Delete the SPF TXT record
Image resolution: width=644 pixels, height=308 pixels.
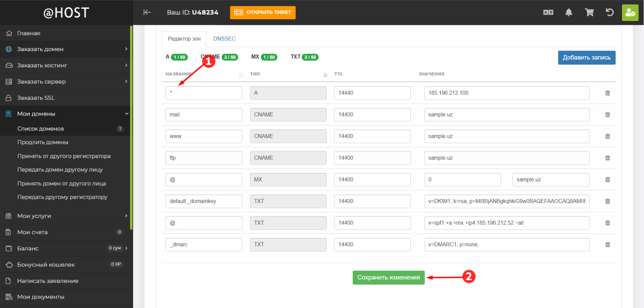click(x=607, y=223)
